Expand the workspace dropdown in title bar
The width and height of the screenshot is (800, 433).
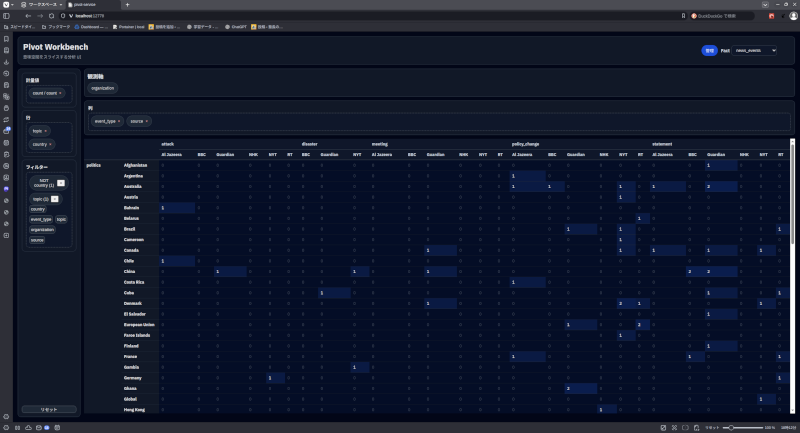[59, 5]
